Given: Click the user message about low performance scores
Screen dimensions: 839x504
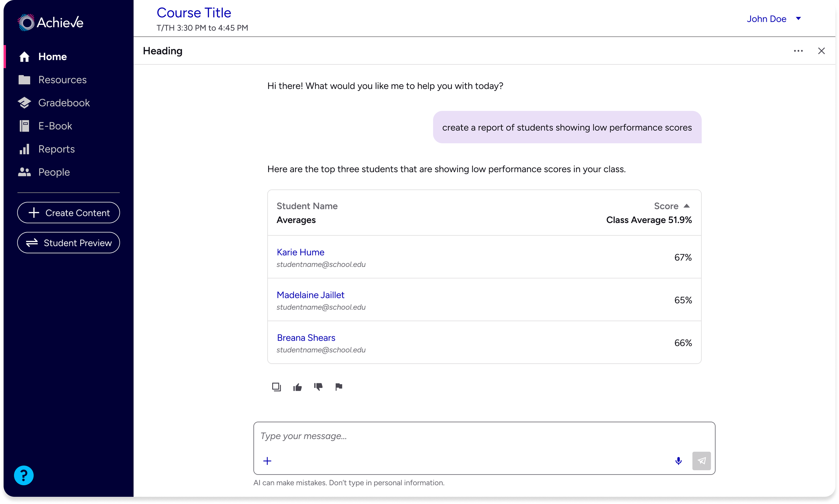Looking at the screenshot, I should (567, 127).
